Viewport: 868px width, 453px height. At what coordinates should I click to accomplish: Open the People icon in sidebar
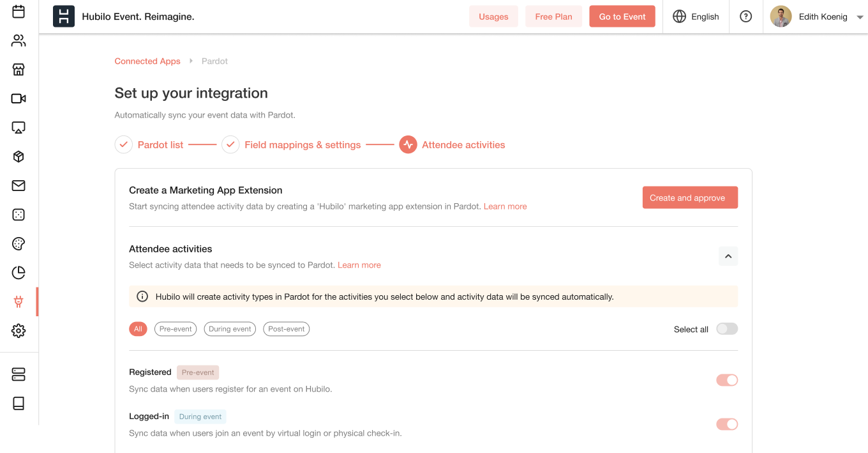click(19, 41)
